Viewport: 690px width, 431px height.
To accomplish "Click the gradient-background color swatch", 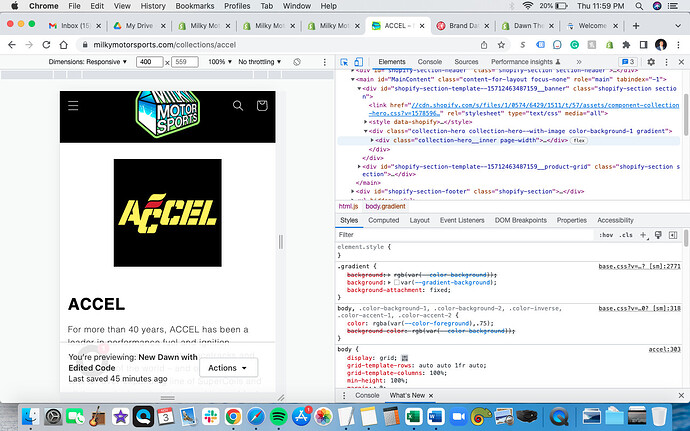I will (396, 283).
